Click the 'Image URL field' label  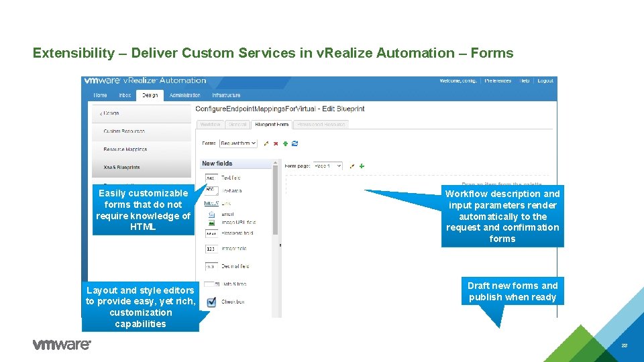point(239,223)
